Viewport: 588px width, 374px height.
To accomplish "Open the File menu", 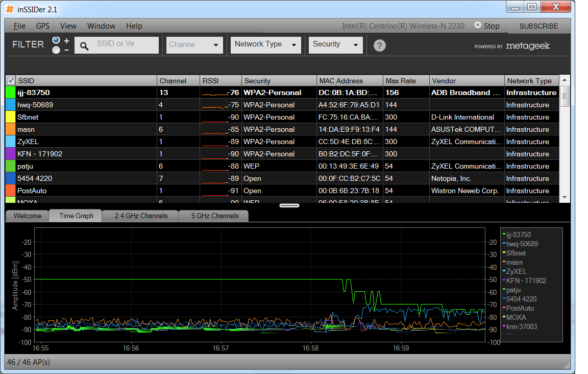I will pos(19,26).
